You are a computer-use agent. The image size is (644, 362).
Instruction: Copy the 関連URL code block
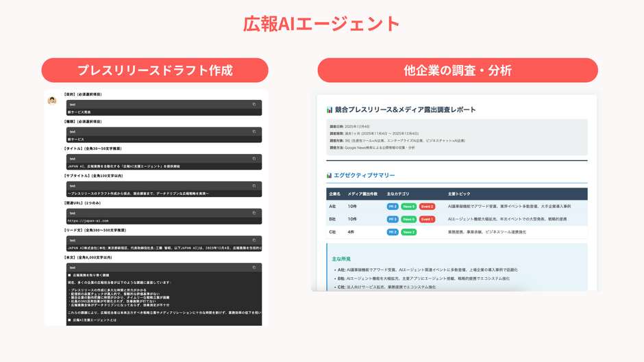click(253, 213)
